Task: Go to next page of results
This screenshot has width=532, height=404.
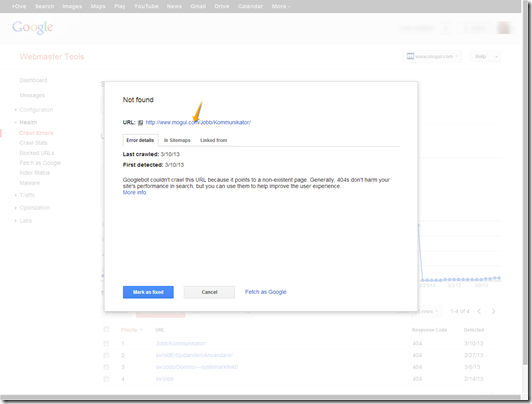Action: point(494,311)
